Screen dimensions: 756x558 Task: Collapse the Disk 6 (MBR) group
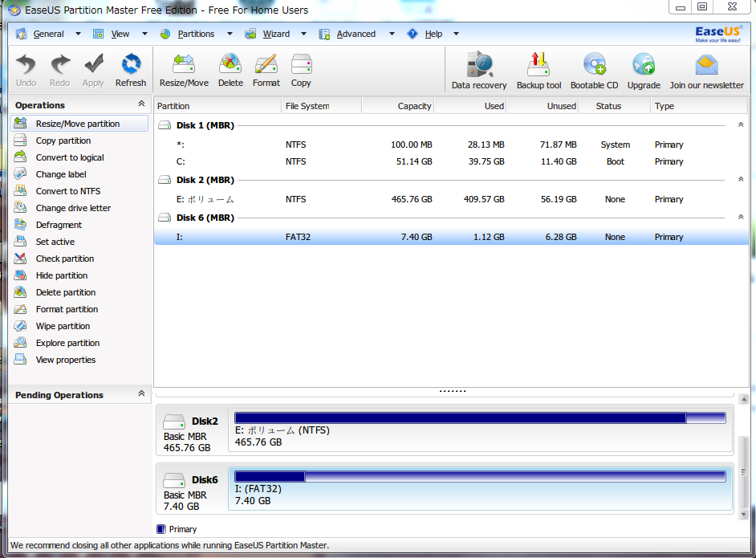point(741,217)
